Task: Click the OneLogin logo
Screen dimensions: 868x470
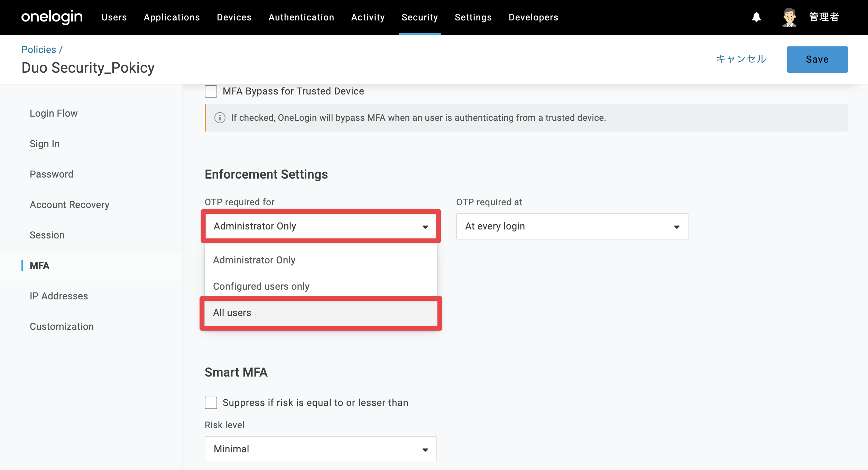Action: (52, 17)
